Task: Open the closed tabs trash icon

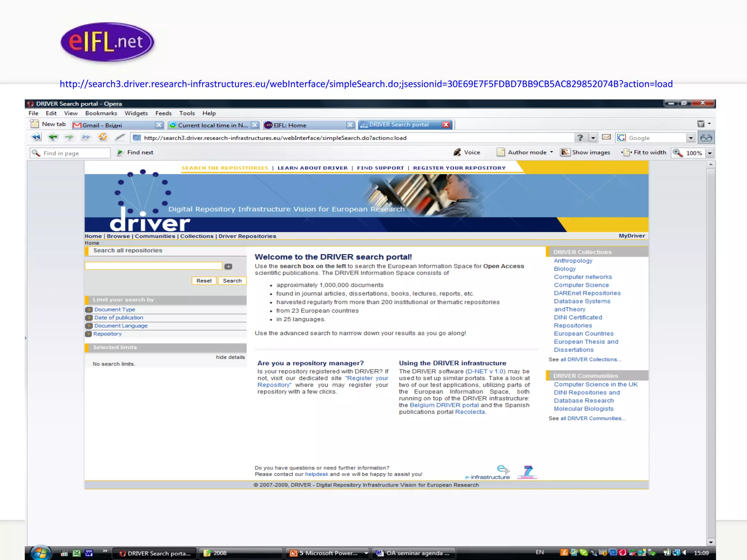Action: (701, 124)
